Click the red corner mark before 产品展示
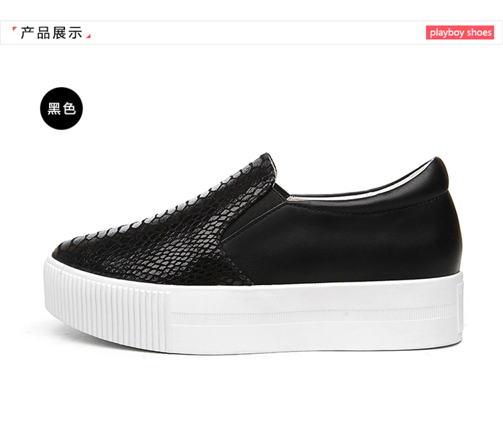The height and width of the screenshot is (448, 503). click(15, 30)
